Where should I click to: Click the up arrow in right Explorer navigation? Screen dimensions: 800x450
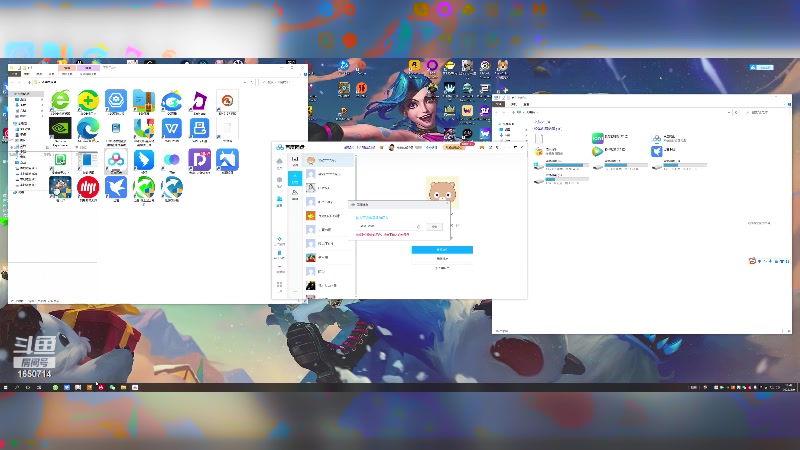(514, 112)
